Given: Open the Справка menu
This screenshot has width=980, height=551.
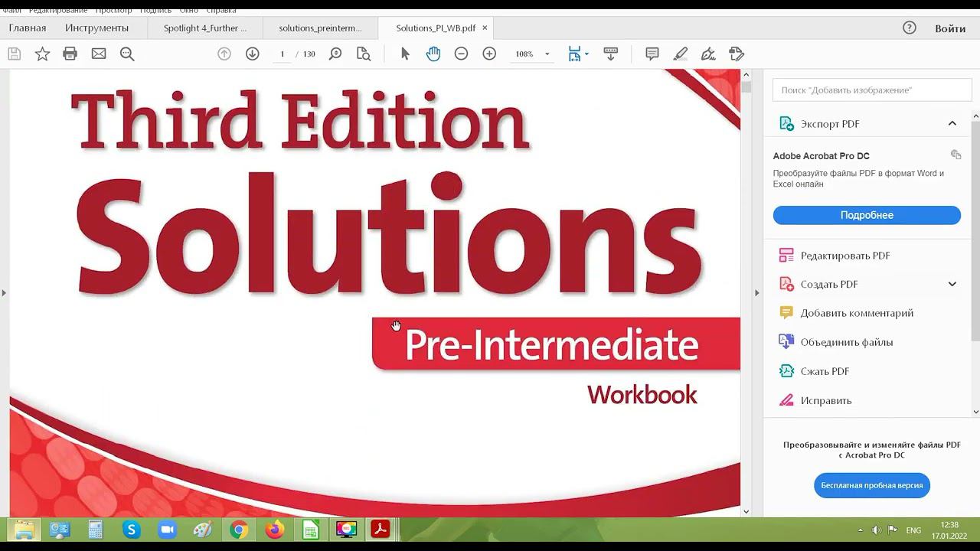Looking at the screenshot, I should pos(221,11).
